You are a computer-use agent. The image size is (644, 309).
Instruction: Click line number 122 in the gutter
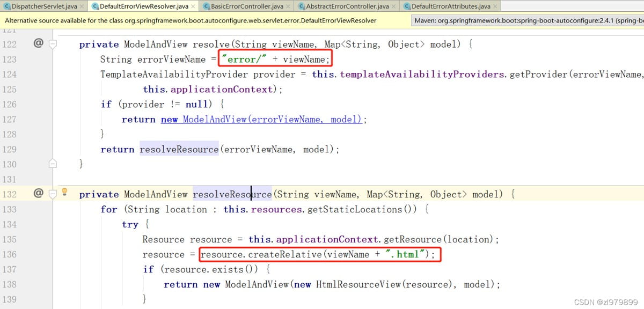point(9,44)
